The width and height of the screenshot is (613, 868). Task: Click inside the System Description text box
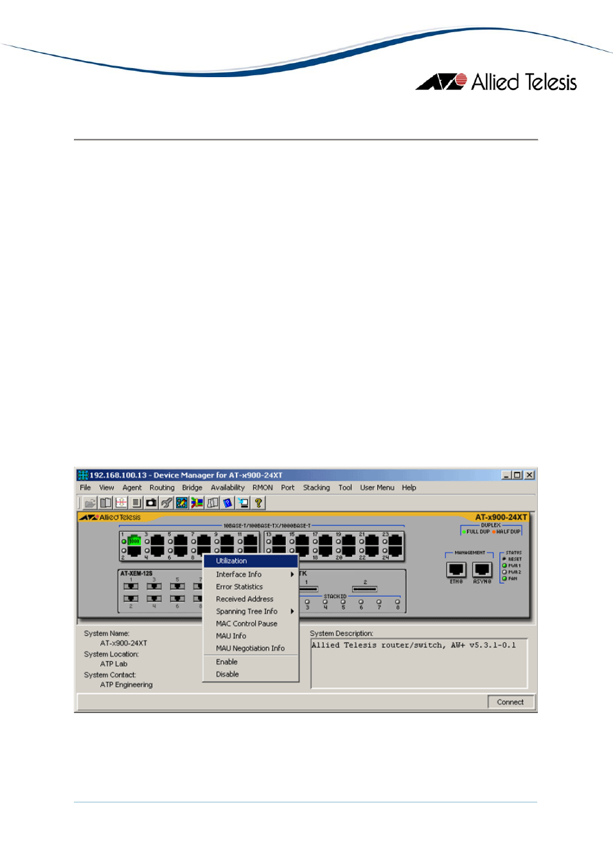(419, 664)
